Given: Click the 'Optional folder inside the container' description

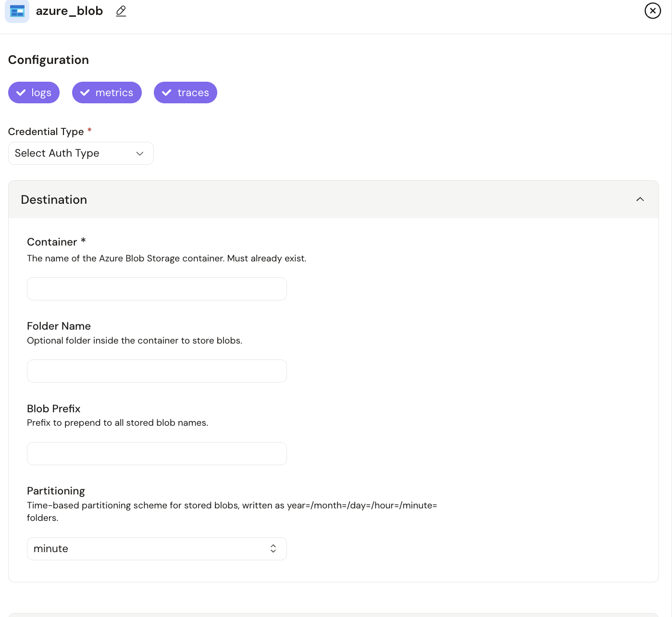Looking at the screenshot, I should 135,341.
